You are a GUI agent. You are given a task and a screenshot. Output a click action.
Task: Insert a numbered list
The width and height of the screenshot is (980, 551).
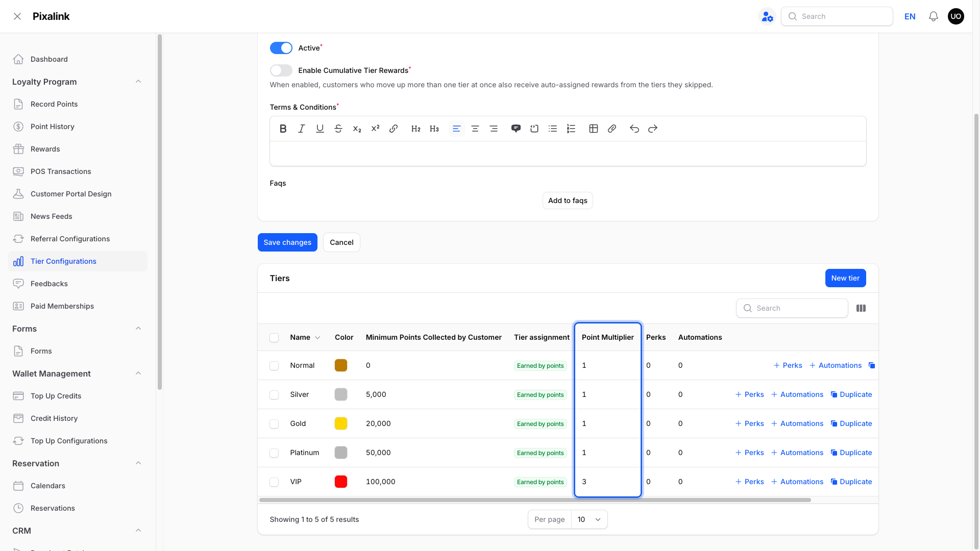click(571, 129)
